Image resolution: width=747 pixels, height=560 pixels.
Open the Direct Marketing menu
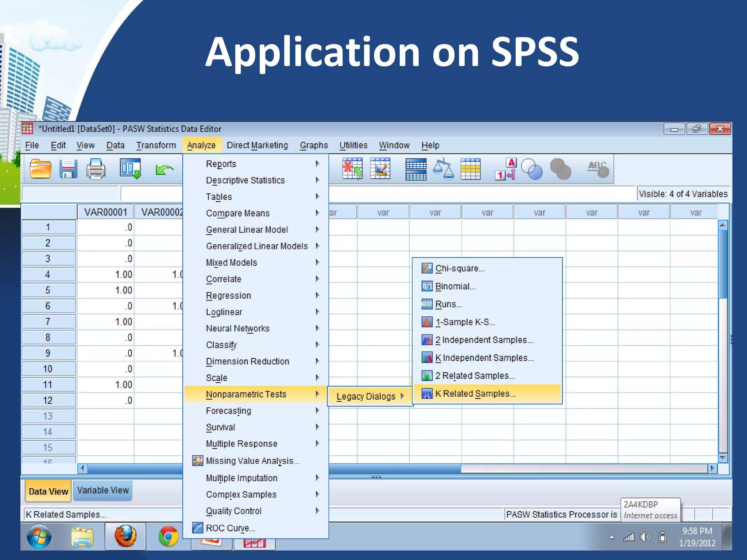click(257, 145)
